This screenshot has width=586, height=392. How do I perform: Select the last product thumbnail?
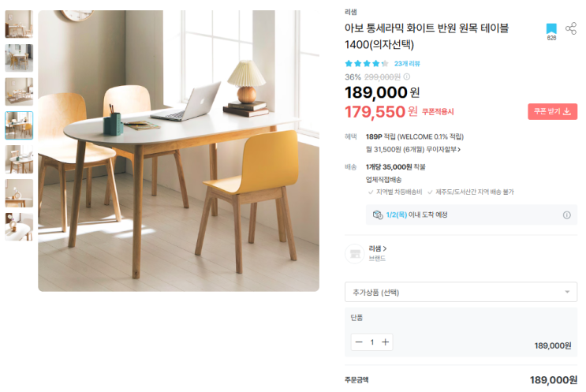(x=19, y=227)
